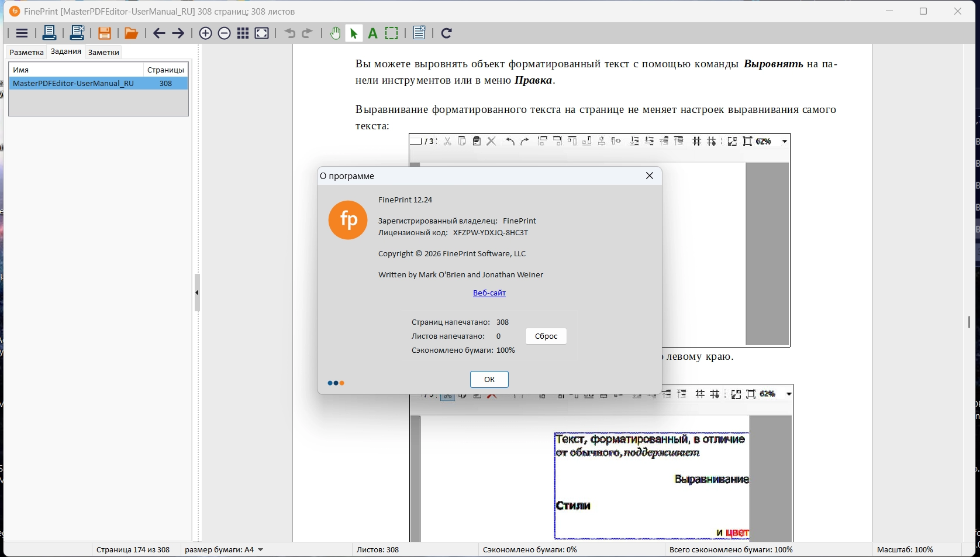The height and width of the screenshot is (557, 980).
Task: Click the bold word Правка in the page
Action: [533, 80]
